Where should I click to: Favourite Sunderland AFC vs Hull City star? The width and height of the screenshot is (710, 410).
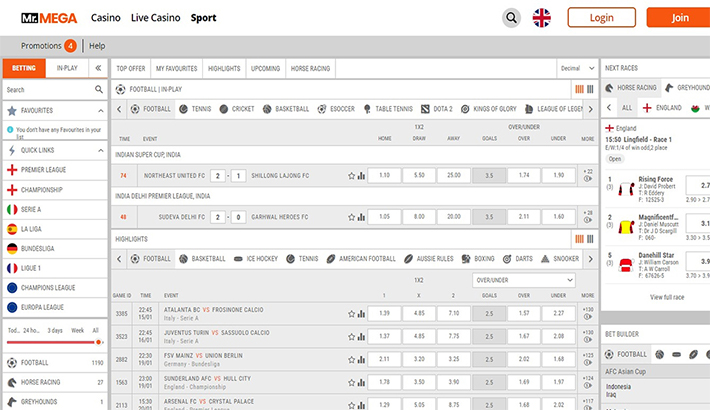click(x=351, y=383)
